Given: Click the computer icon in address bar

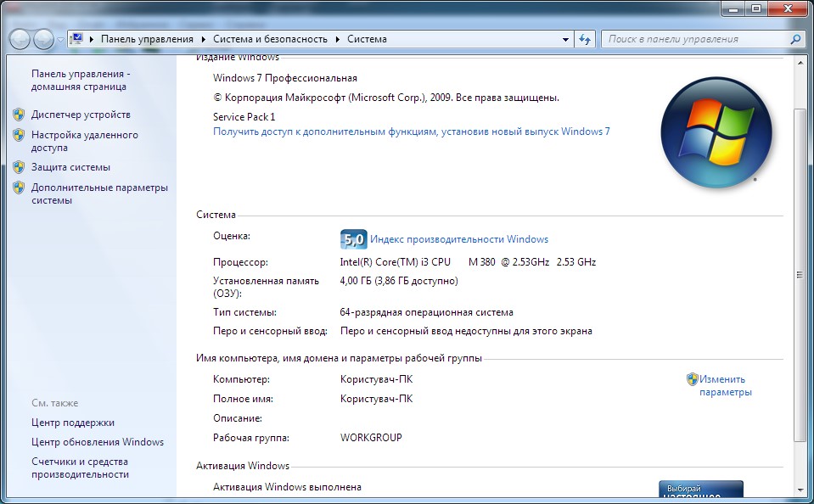Looking at the screenshot, I should click(76, 39).
